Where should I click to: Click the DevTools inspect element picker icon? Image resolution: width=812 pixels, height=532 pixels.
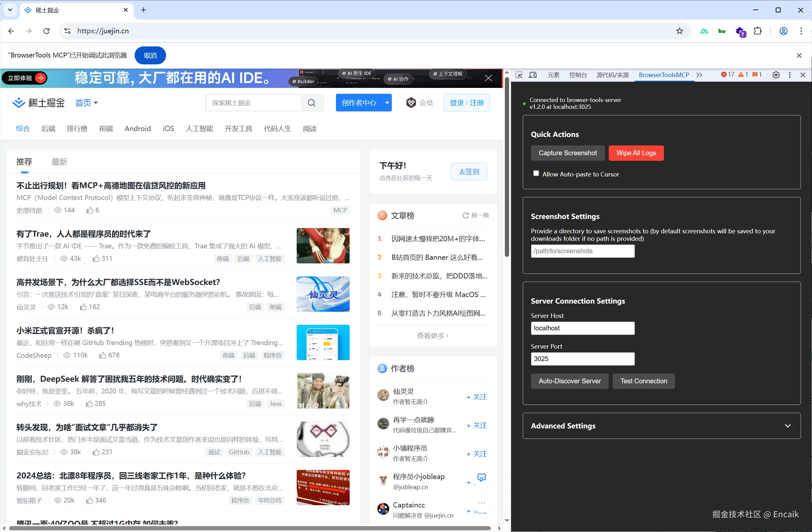click(x=519, y=75)
